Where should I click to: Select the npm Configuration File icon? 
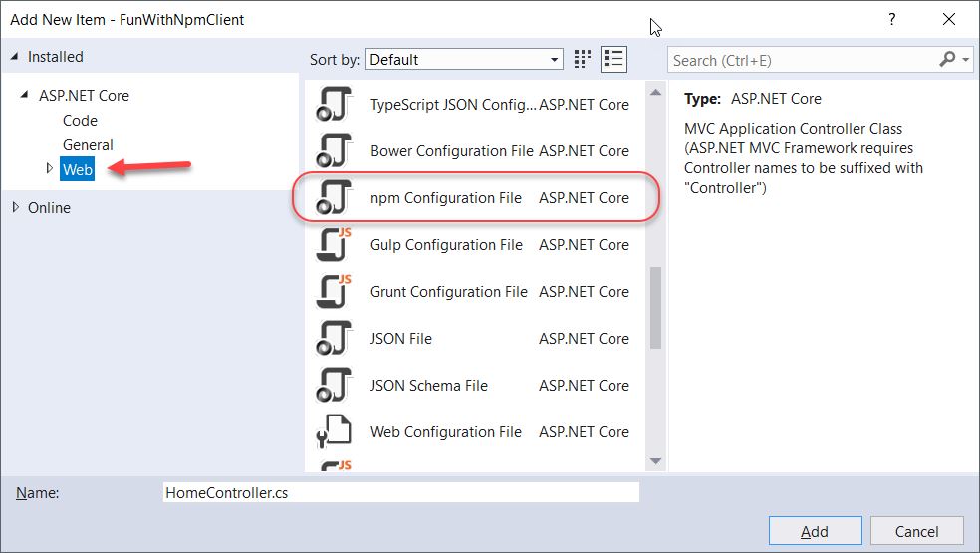pyautogui.click(x=334, y=197)
